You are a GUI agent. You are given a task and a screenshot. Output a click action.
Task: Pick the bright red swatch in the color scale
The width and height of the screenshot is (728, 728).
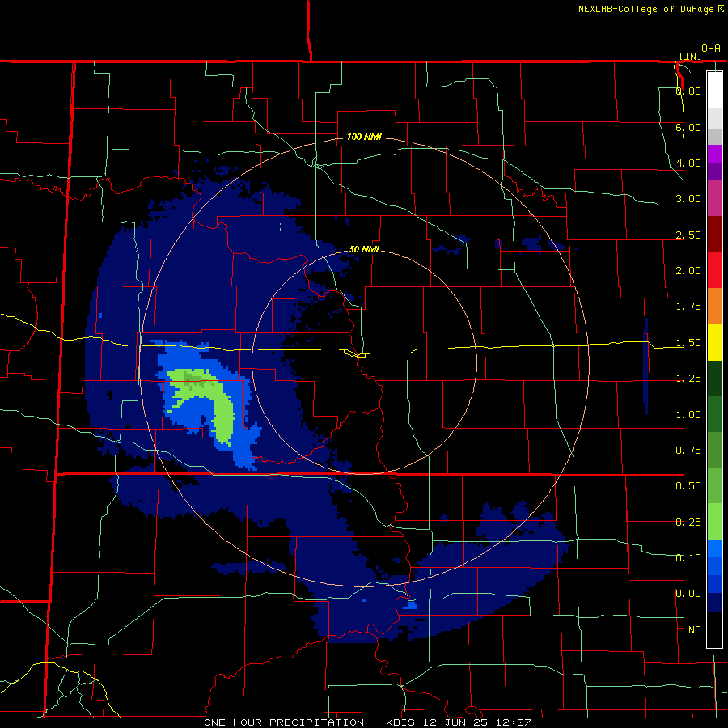(x=714, y=271)
